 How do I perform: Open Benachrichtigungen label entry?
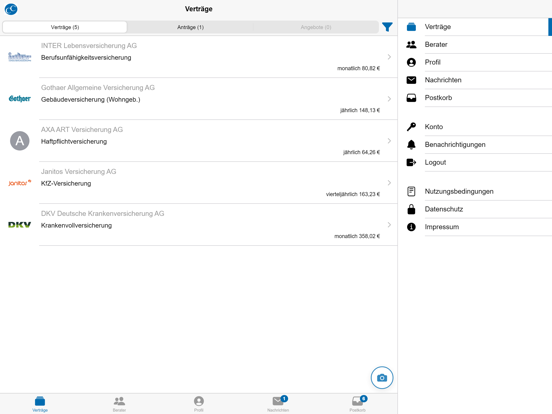(455, 145)
